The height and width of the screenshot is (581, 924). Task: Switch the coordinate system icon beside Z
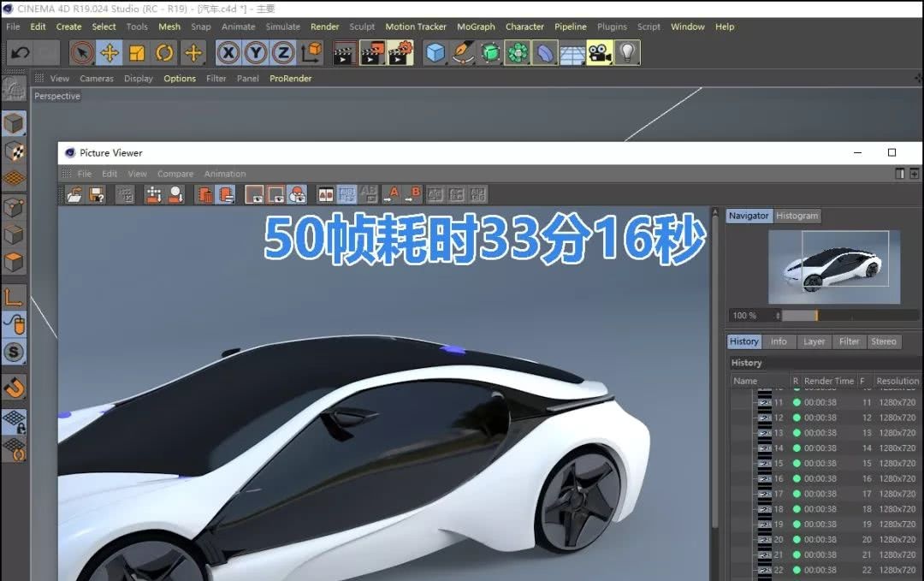(x=311, y=53)
